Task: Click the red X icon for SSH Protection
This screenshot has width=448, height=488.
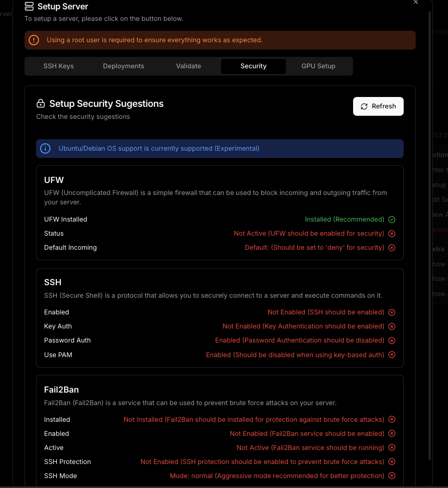Action: [392, 461]
